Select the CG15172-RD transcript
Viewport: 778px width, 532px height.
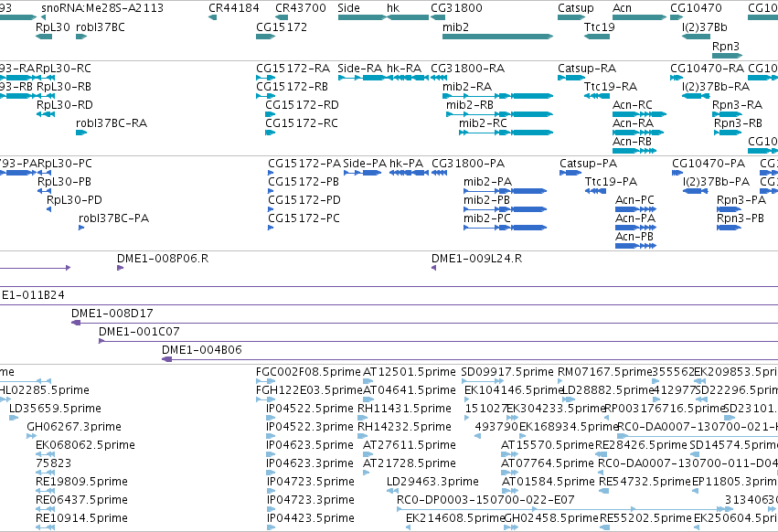pyautogui.click(x=271, y=114)
